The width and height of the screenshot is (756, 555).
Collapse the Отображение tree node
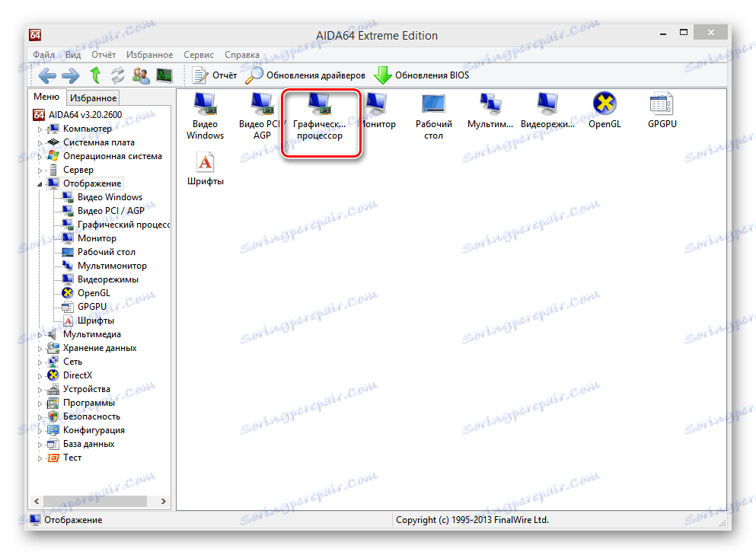tap(40, 183)
